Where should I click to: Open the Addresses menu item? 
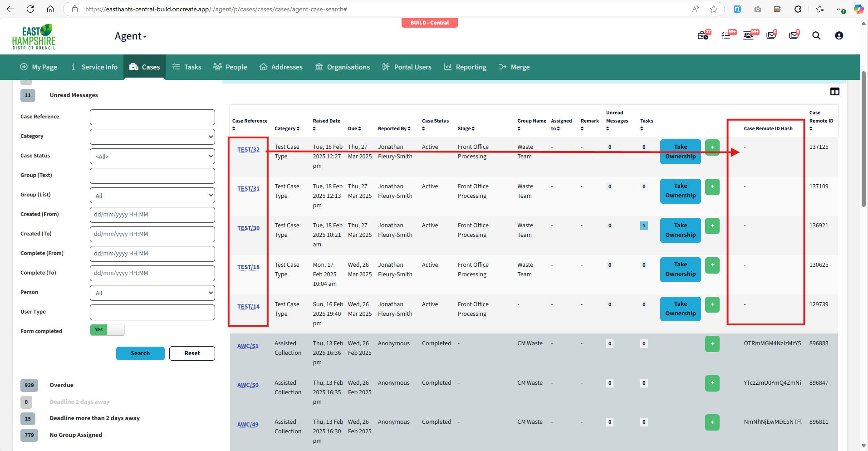click(x=281, y=67)
